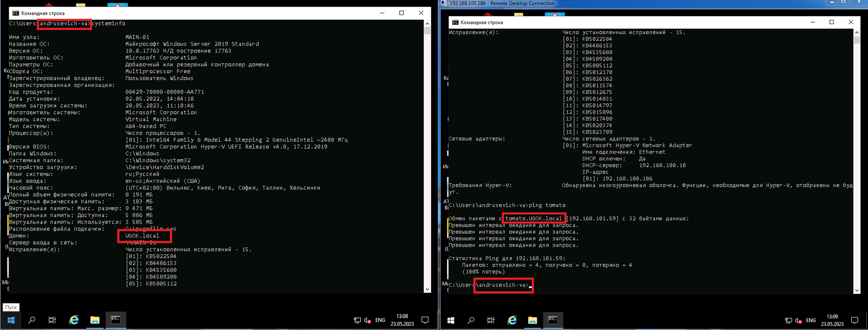Click DHCP server address 192.168.100.10
The image size is (868, 330).
coord(663,165)
